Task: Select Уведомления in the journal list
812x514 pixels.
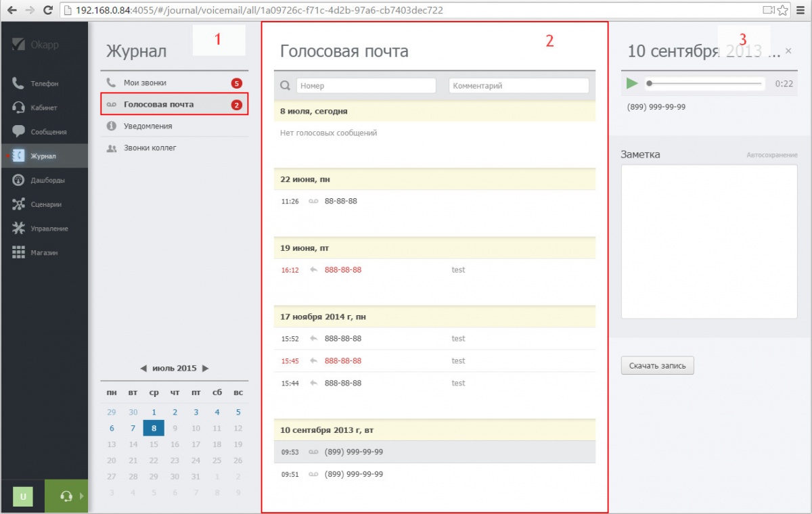Action: coord(148,126)
